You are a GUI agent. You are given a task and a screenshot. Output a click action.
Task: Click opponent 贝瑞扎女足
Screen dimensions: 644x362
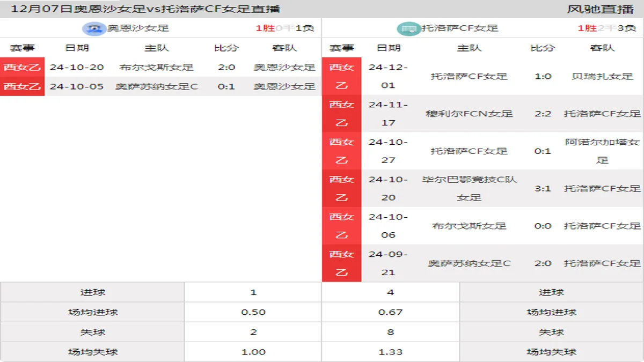click(603, 76)
